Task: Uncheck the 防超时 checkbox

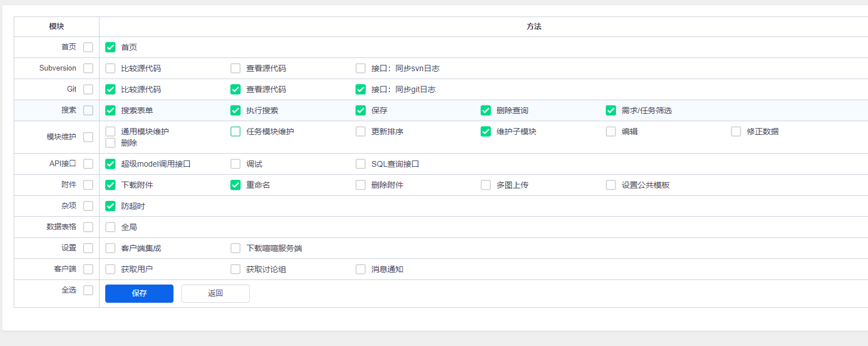Action: tap(110, 206)
